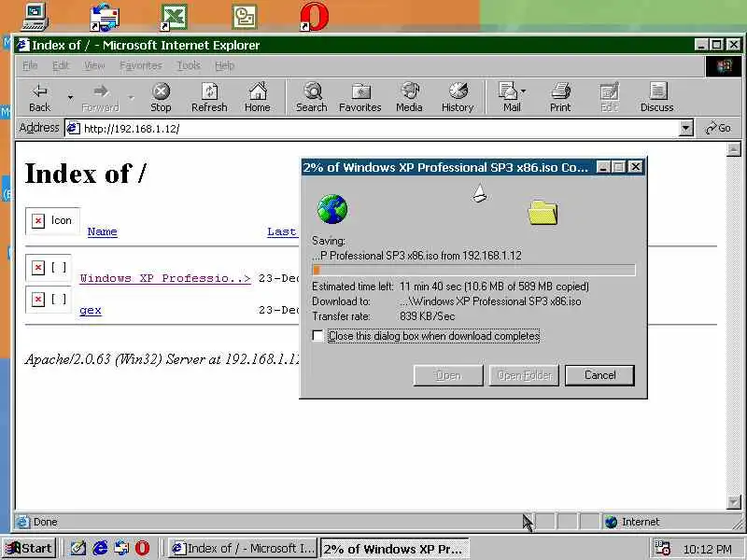Switch to 'Index of / - Microsoft I...' taskbar button
This screenshot has height=560, width=747.
244,548
